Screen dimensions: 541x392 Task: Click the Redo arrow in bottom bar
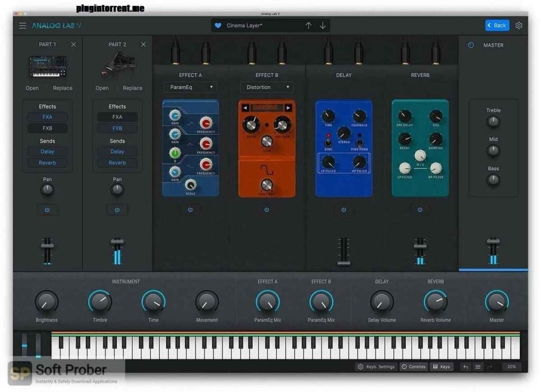(x=490, y=367)
